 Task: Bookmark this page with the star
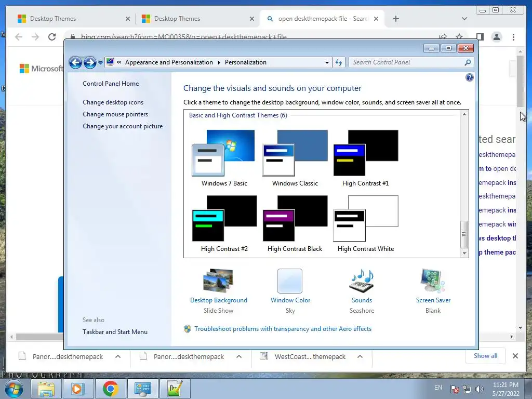point(459,37)
